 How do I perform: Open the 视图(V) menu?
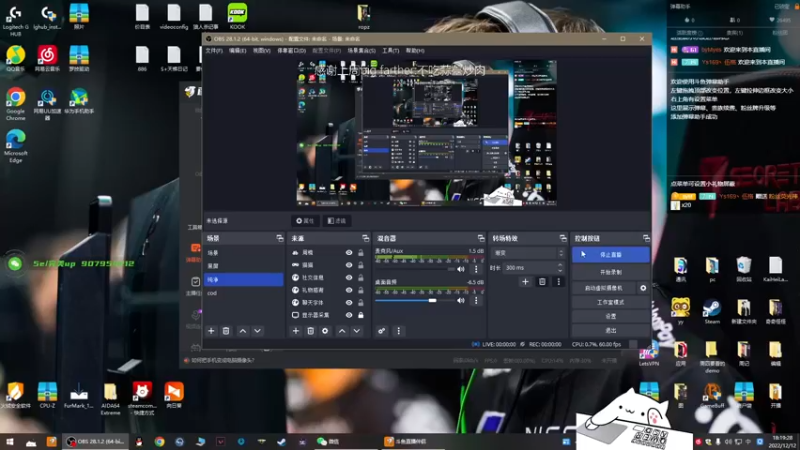(262, 51)
